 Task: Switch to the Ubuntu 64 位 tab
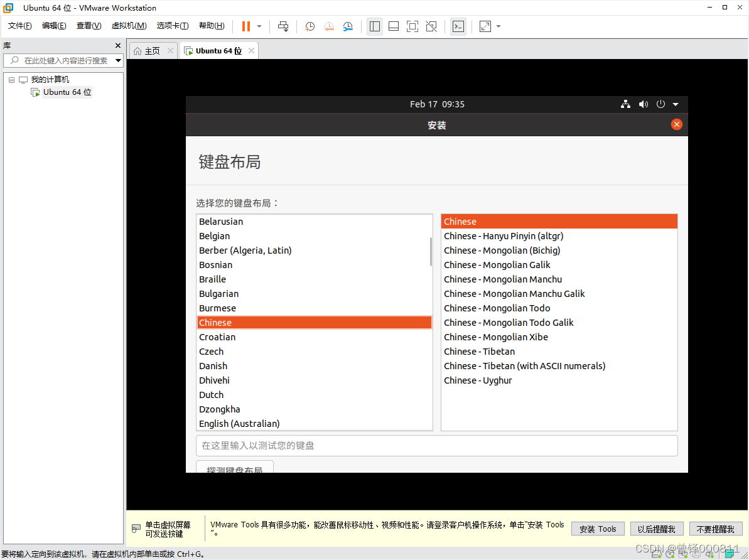pos(218,51)
